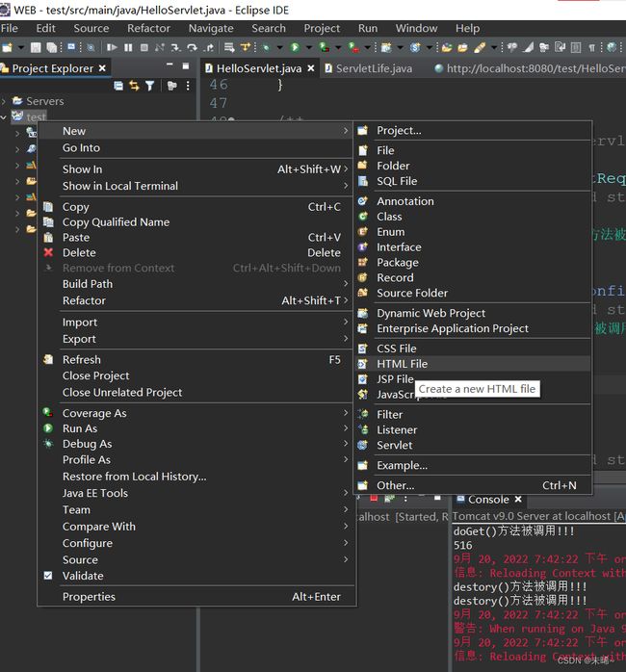Screen dimensions: 626x672
Task: Click the Filter funnel icon in Project Explorer
Action: [x=149, y=86]
